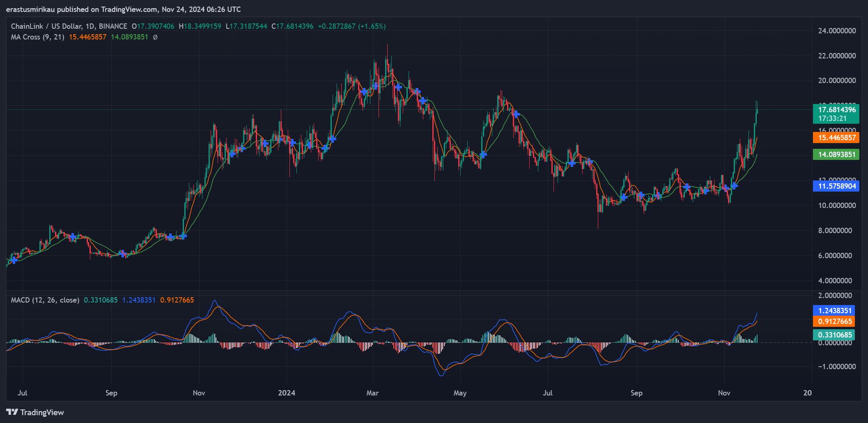Click the blue MACD value 1.2438351 in legend
The width and height of the screenshot is (868, 423).
pos(139,300)
